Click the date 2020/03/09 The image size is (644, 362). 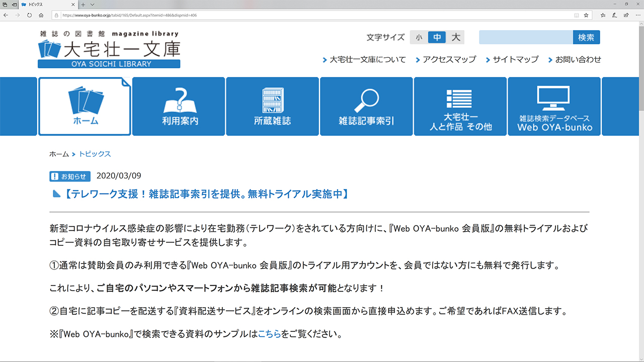119,176
